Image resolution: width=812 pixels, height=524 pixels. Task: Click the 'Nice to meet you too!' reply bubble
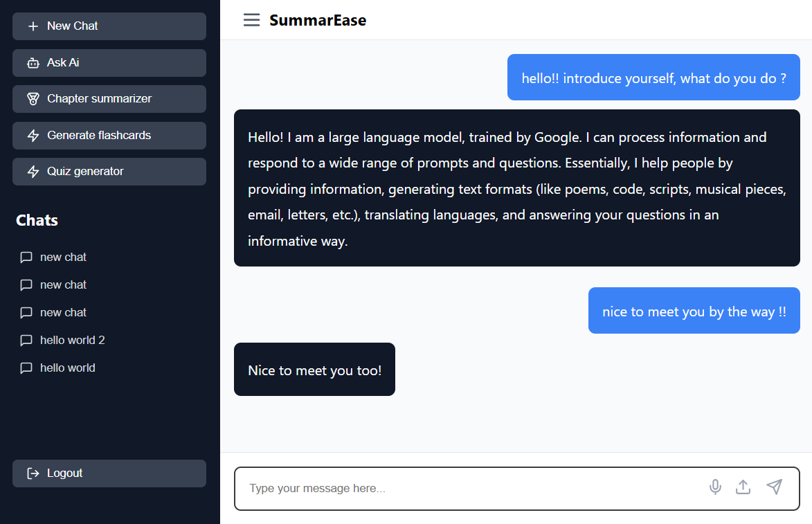[314, 369]
